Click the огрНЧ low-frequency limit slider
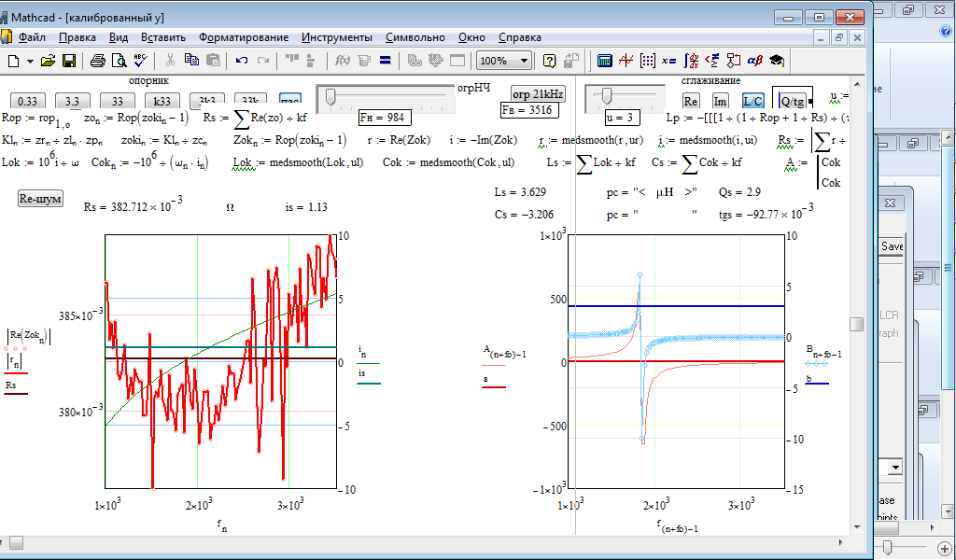Image resolution: width=956 pixels, height=560 pixels. (x=330, y=95)
